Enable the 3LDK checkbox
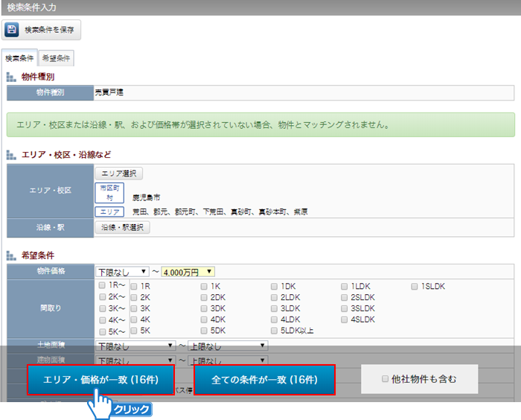This screenshot has height=420, width=521. tap(274, 308)
